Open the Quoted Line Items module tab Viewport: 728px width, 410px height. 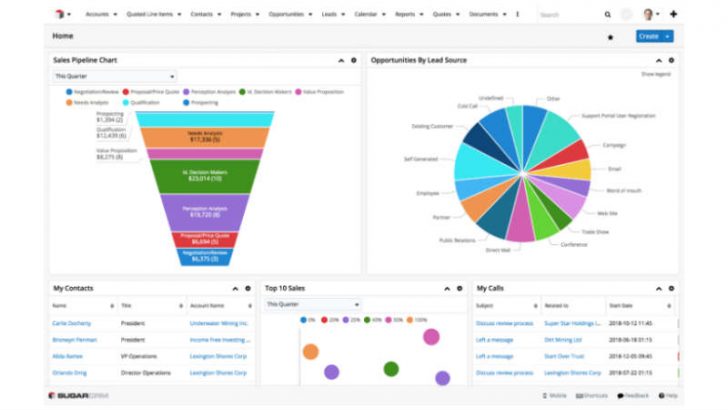[x=150, y=14]
